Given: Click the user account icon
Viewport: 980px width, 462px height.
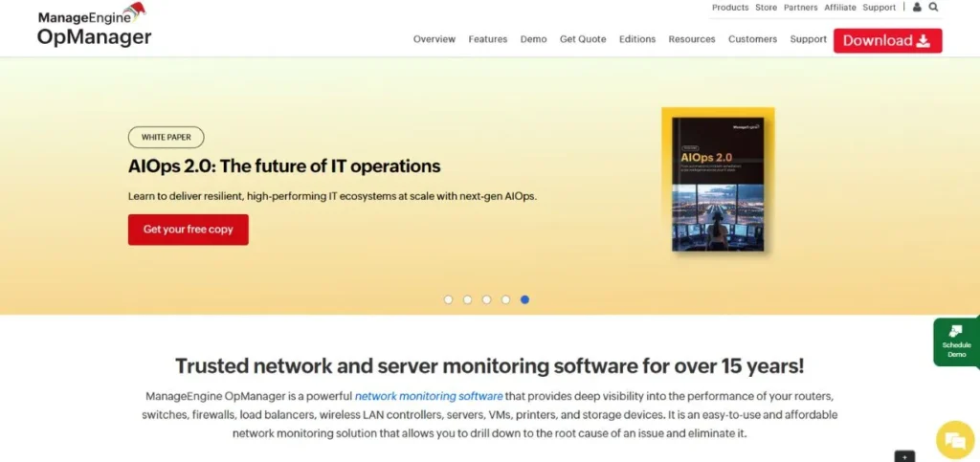Looking at the screenshot, I should pos(917,8).
